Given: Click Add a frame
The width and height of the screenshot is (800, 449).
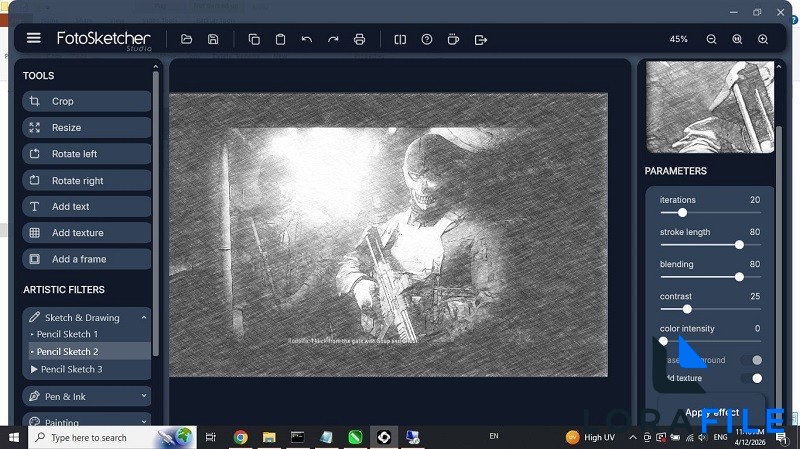Looking at the screenshot, I should coord(87,259).
